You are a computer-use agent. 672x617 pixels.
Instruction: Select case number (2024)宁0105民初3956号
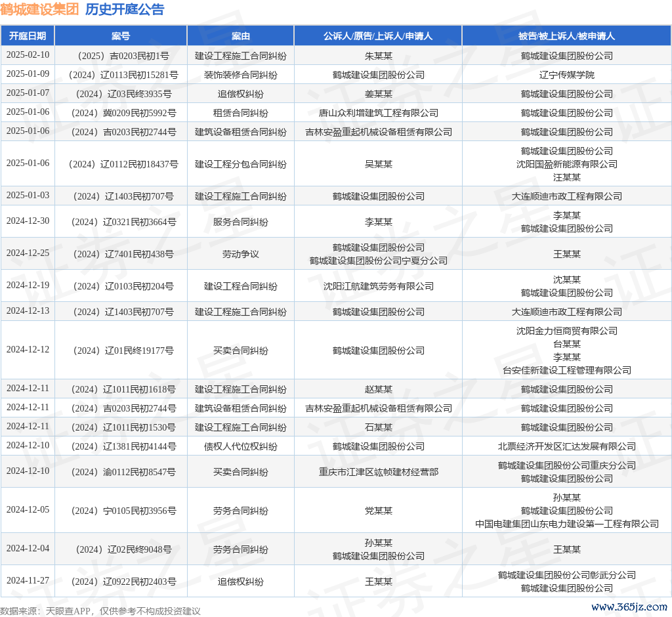click(x=123, y=511)
